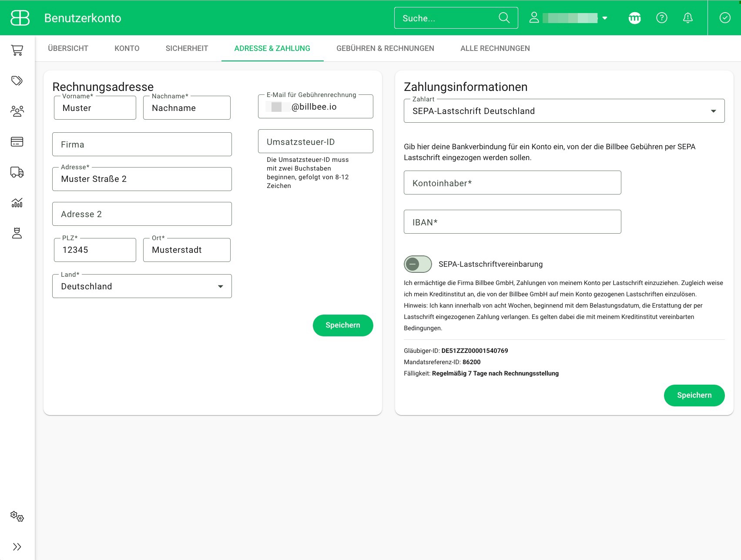Click the E-Mail für Gebührenrechnung field
The width and height of the screenshot is (741, 560).
tap(315, 107)
